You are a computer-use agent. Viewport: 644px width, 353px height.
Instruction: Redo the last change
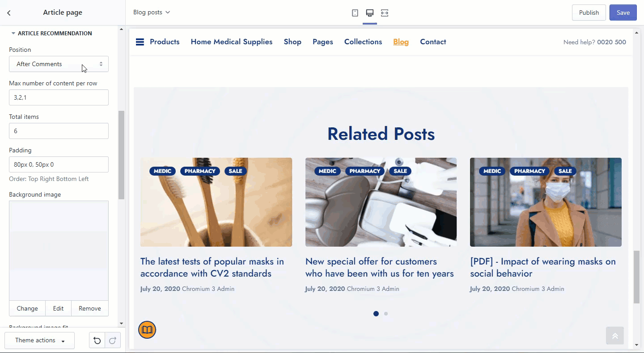113,340
